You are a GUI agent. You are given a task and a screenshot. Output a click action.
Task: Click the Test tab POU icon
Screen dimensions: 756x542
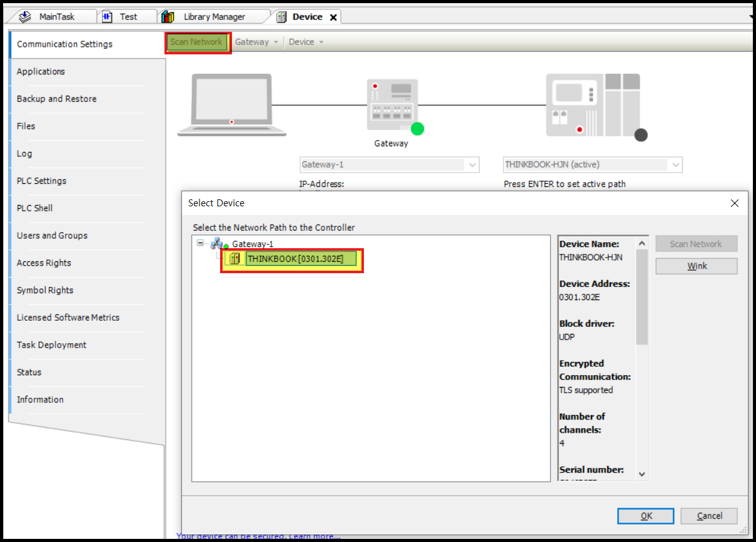(x=107, y=17)
